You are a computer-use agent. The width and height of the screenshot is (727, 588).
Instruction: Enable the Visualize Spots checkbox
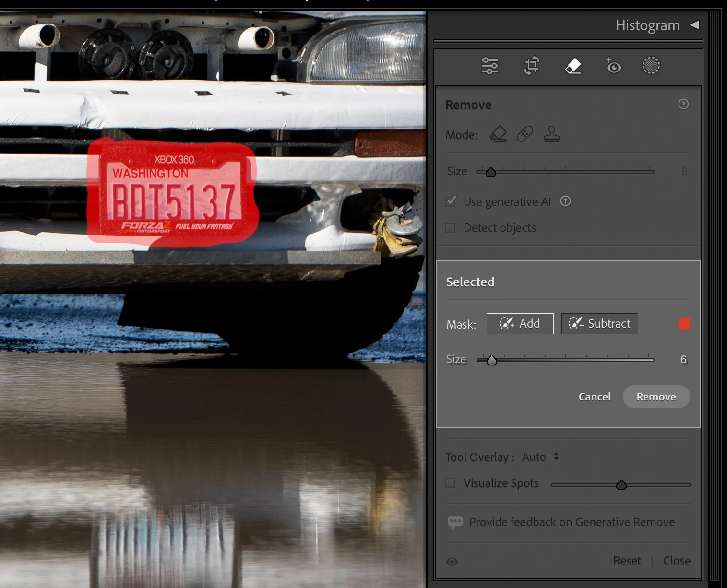450,483
